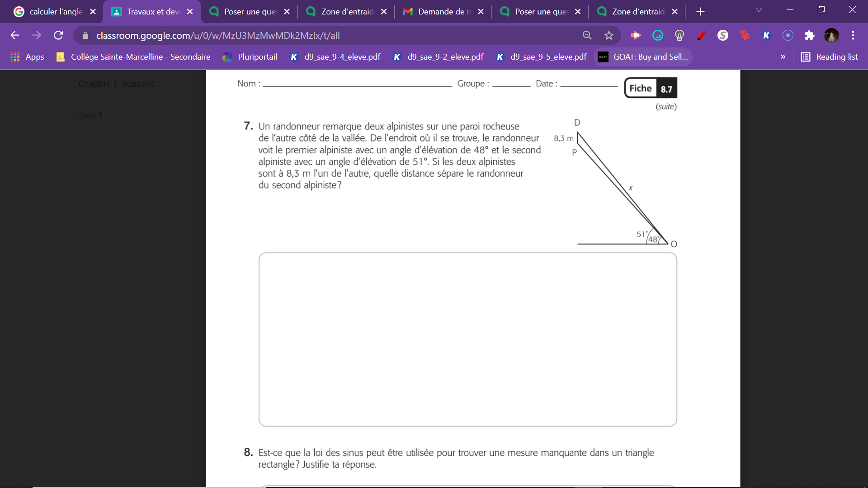Open the Reading list panel
Viewport: 868px width, 488px height.
coord(830,57)
